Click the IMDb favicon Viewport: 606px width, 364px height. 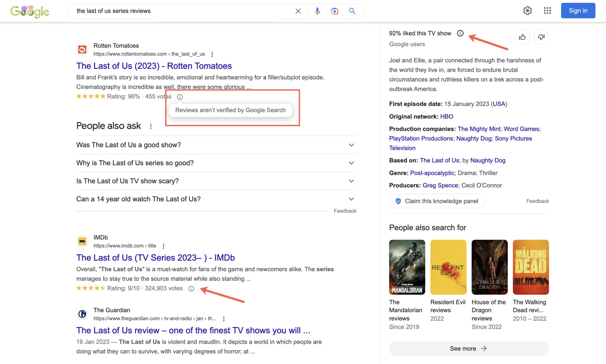(82, 241)
